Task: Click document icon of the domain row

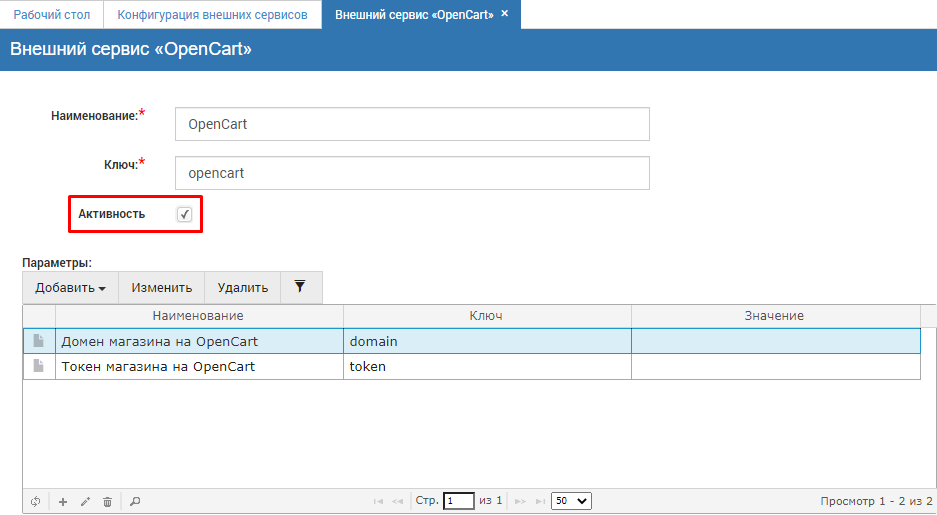Action: click(x=39, y=341)
